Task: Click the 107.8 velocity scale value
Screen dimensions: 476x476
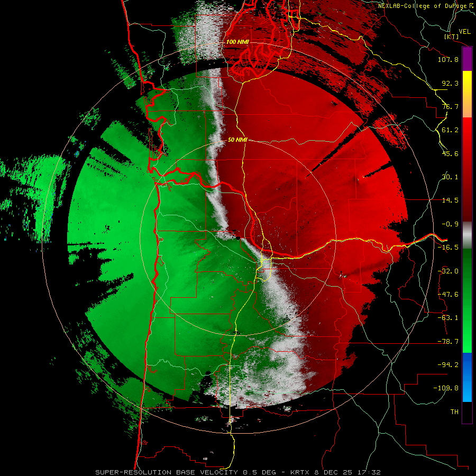Action: pos(448,59)
